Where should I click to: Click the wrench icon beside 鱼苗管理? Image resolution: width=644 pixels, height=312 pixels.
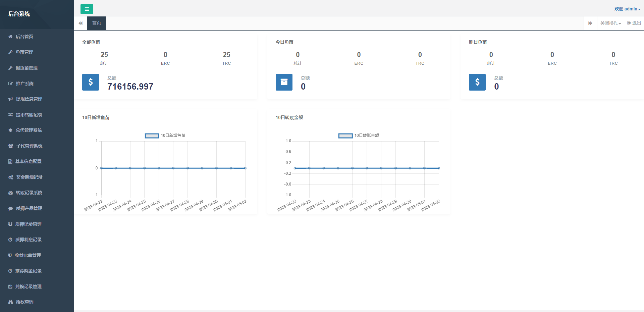[10, 52]
